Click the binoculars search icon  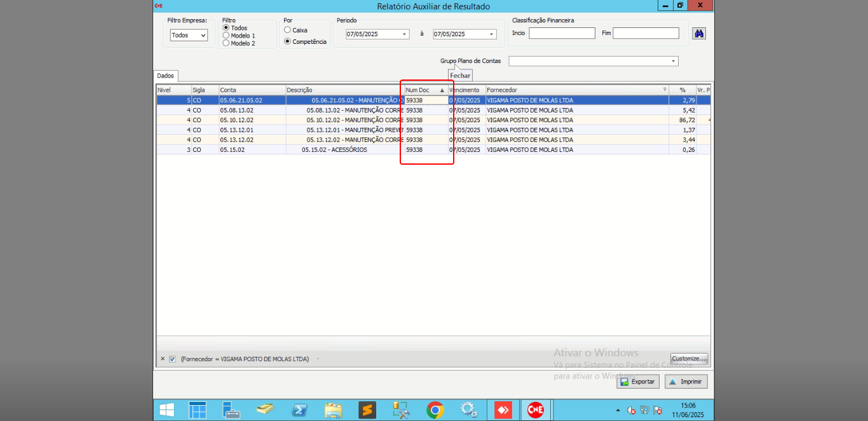click(x=699, y=34)
